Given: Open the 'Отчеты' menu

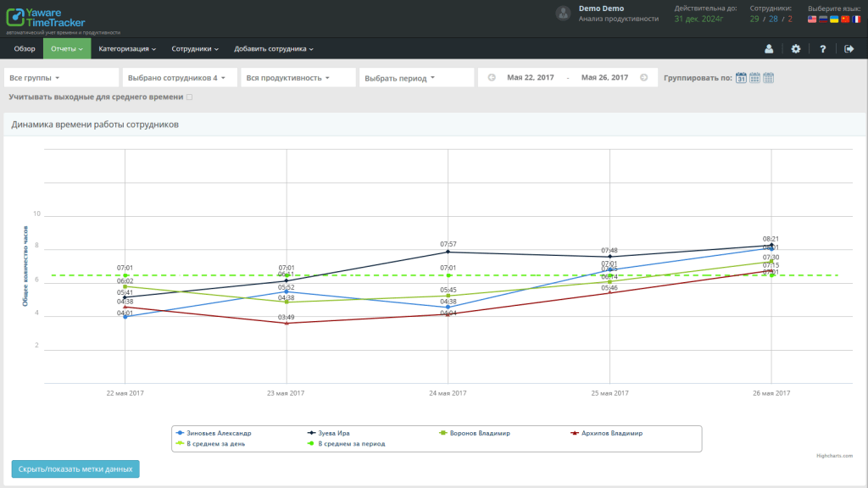Looking at the screenshot, I should click(67, 49).
